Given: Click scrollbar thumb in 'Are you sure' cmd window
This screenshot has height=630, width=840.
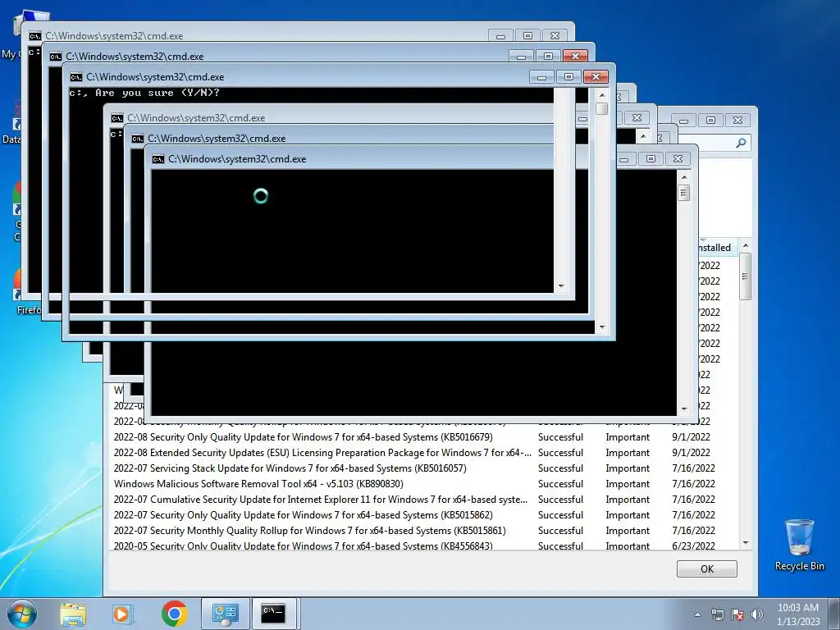Looking at the screenshot, I should [602, 108].
